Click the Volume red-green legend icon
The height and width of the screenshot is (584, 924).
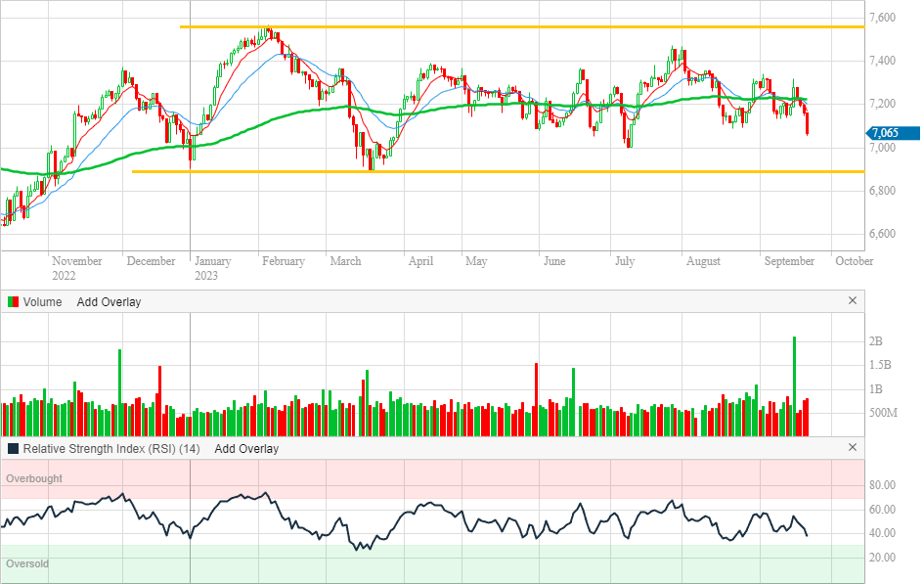[13, 302]
